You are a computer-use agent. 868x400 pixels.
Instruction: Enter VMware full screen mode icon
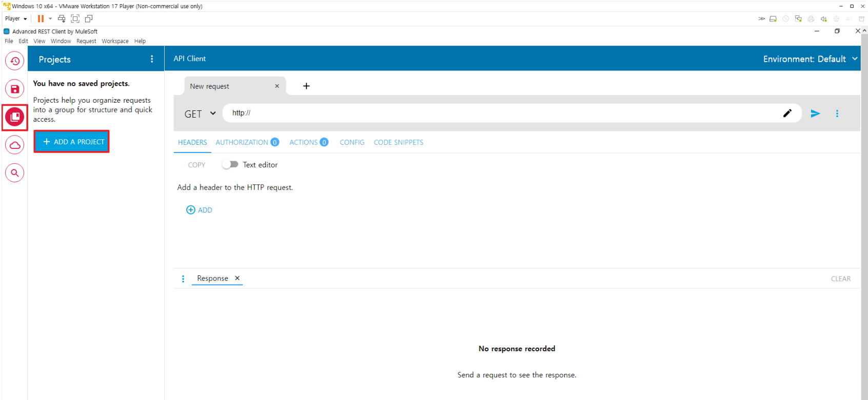tap(75, 18)
